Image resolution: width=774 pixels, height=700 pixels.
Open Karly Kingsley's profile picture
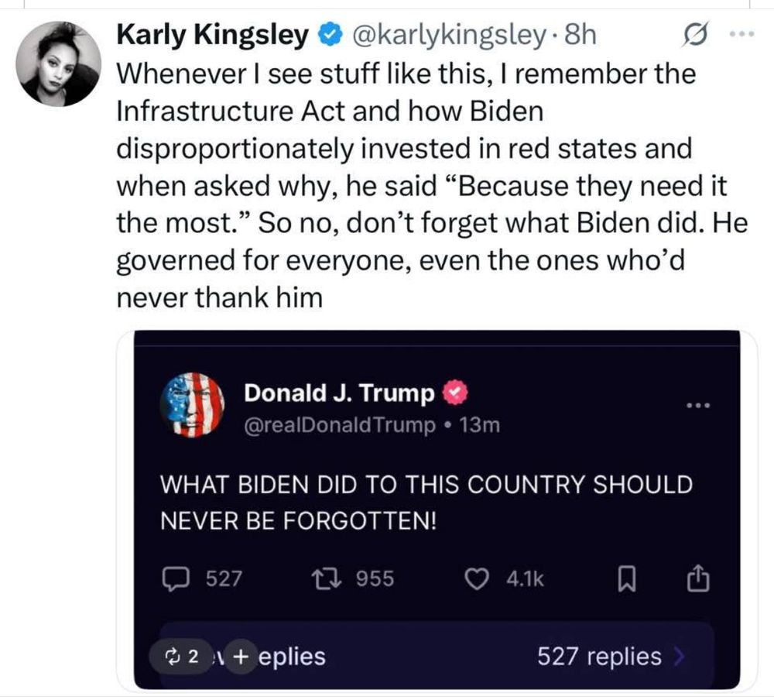pos(58,63)
